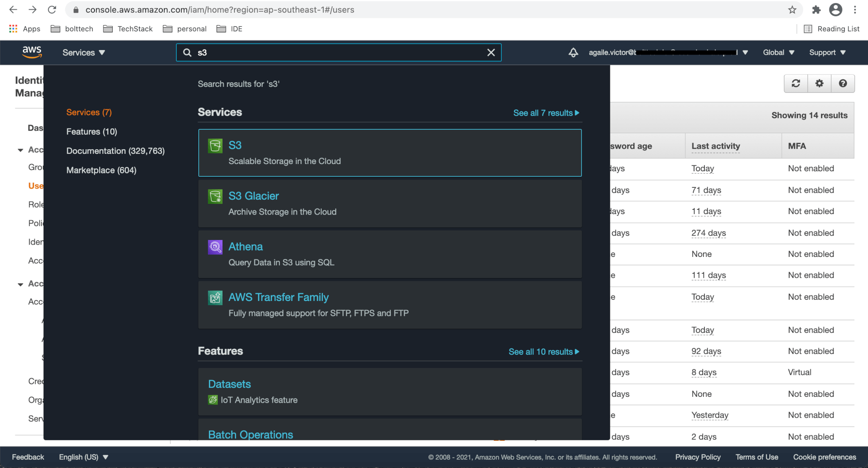
Task: Open the English (US) language selector
Action: point(83,457)
